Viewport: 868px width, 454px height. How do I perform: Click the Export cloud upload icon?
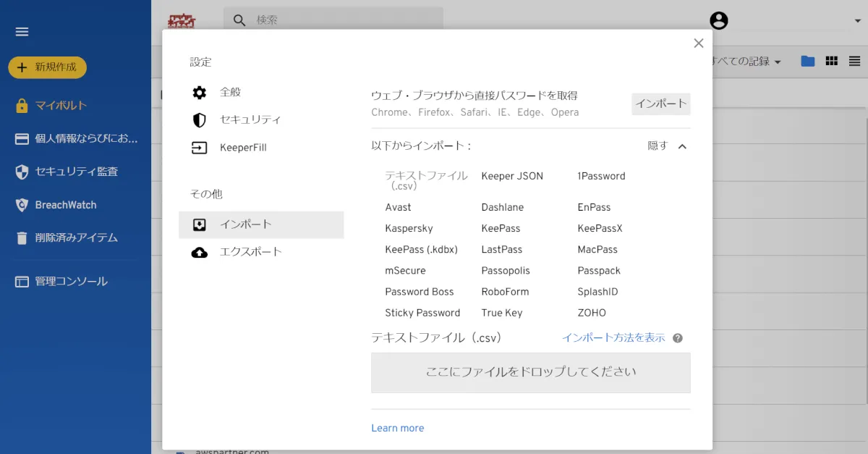pyautogui.click(x=200, y=253)
